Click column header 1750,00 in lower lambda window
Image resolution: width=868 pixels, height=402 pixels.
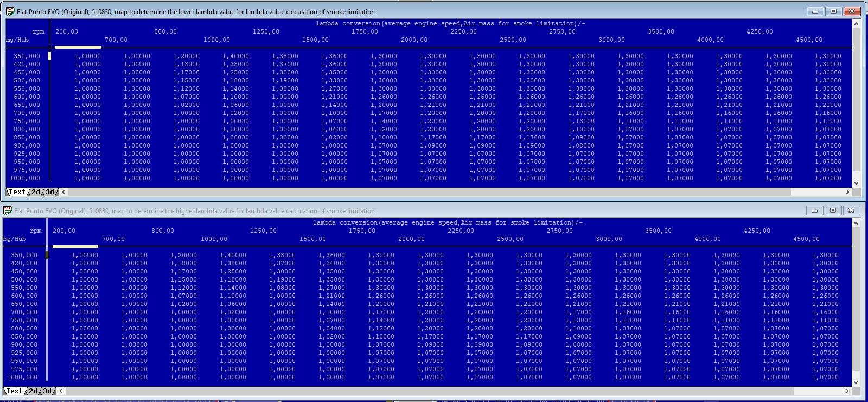(365, 31)
